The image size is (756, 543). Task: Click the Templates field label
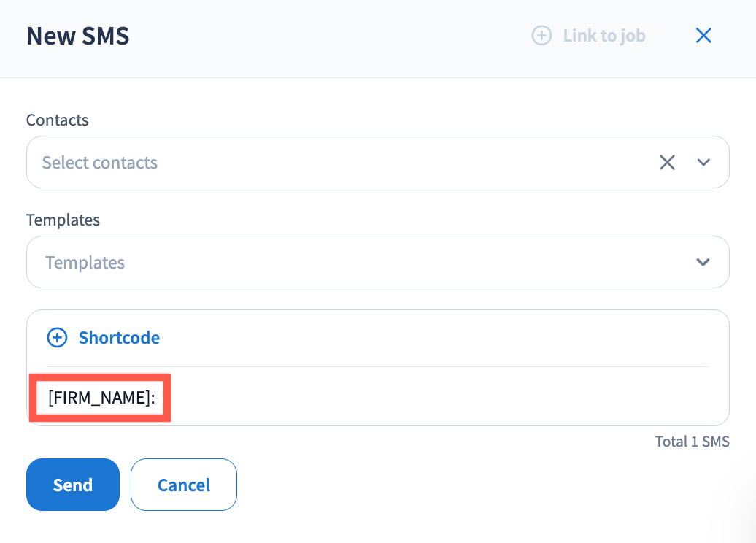[x=63, y=220]
